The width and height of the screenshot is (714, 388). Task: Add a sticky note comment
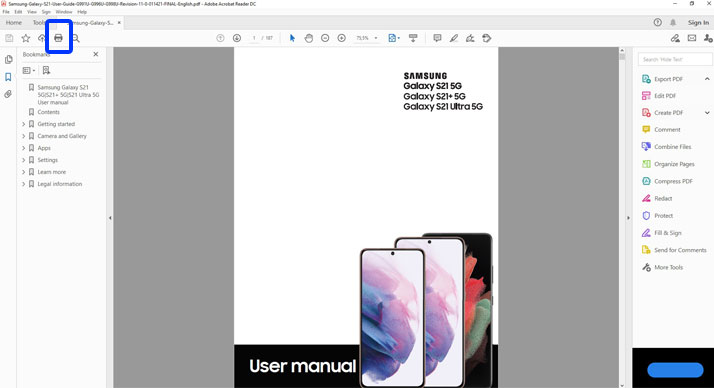(437, 38)
